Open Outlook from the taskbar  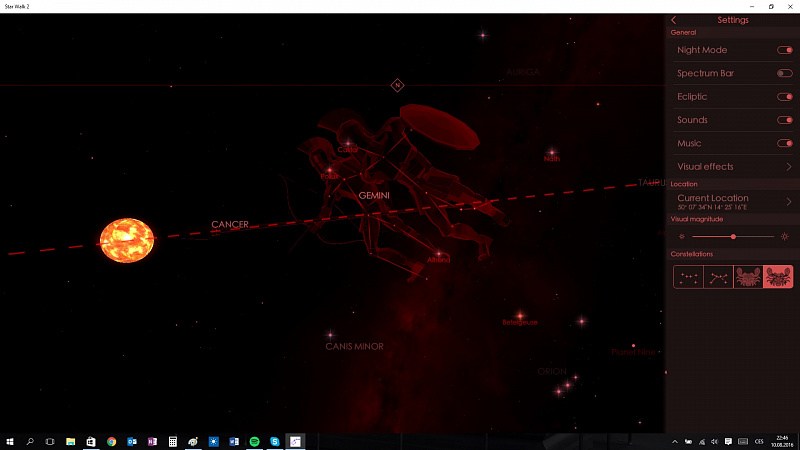point(132,442)
